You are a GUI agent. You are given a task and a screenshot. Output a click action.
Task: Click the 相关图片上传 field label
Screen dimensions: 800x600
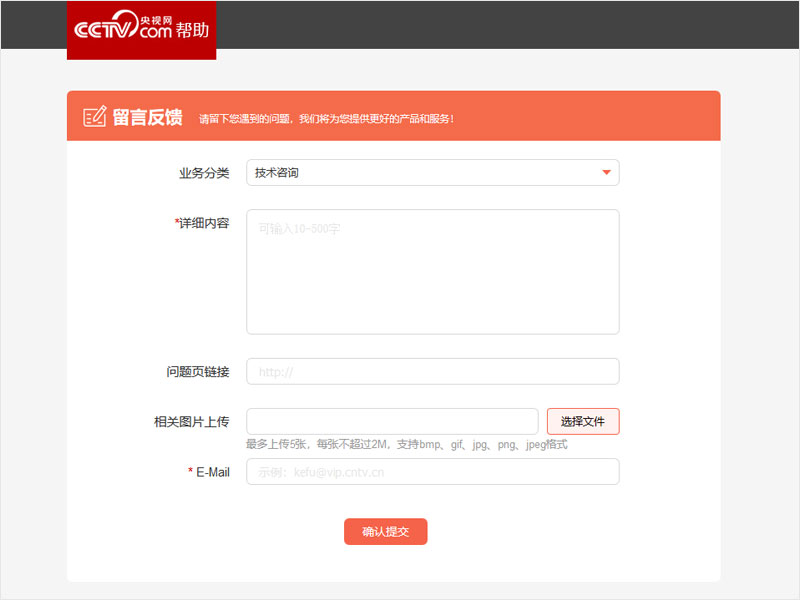pyautogui.click(x=190, y=421)
